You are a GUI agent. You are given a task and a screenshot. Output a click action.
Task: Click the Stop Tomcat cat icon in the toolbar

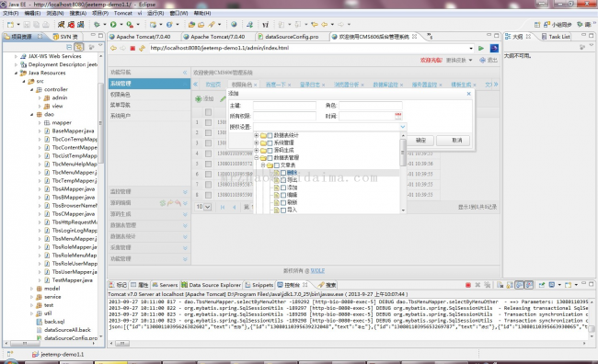(71, 25)
